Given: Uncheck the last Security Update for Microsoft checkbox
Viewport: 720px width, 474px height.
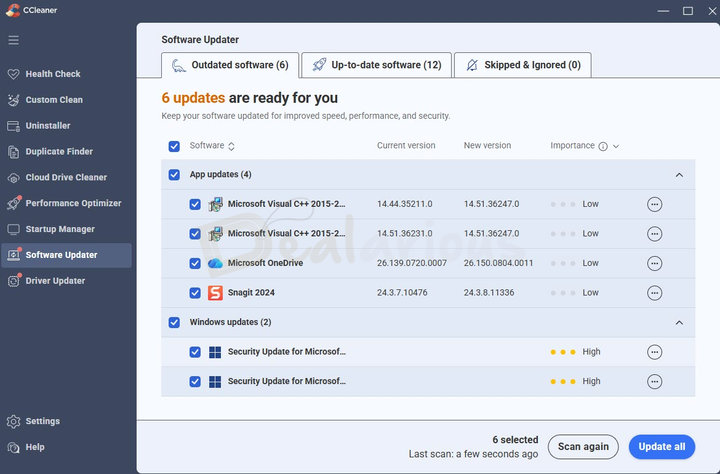Looking at the screenshot, I should (195, 381).
